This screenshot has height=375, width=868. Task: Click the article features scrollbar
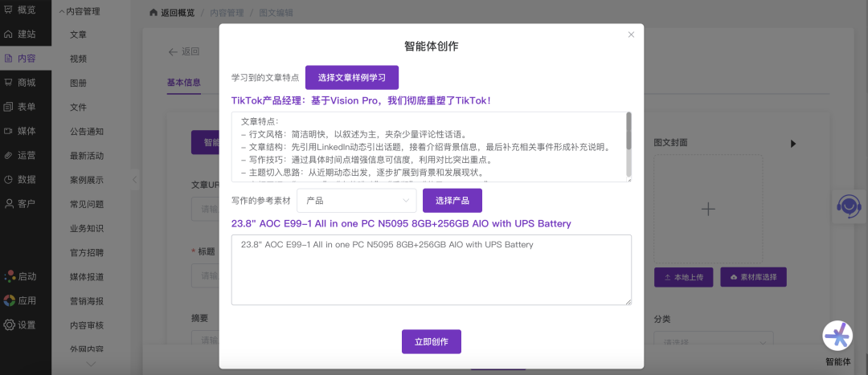pos(628,132)
